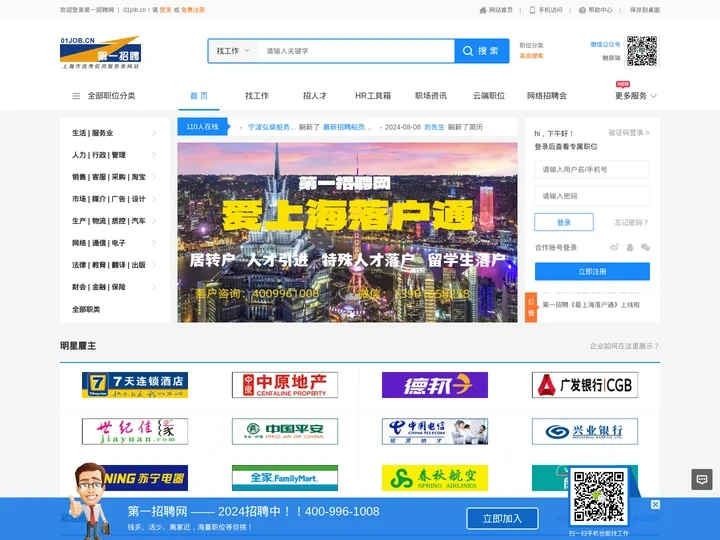720x540 pixels.
Task: Click the 01JOB.CN site logo
Action: [x=100, y=52]
